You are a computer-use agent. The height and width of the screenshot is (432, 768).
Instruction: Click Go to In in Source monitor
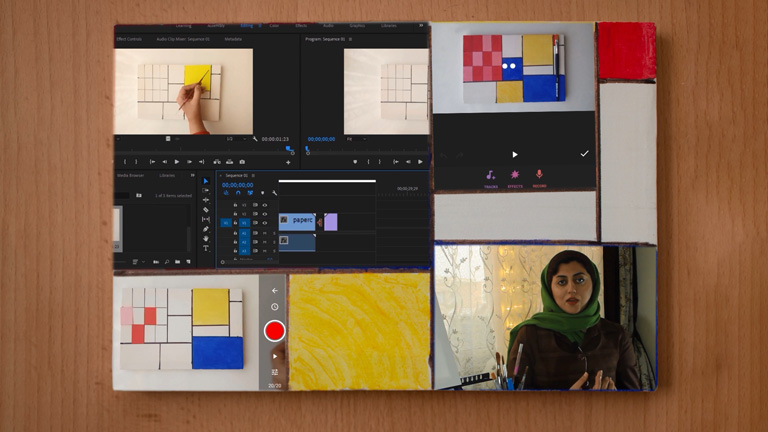point(152,162)
